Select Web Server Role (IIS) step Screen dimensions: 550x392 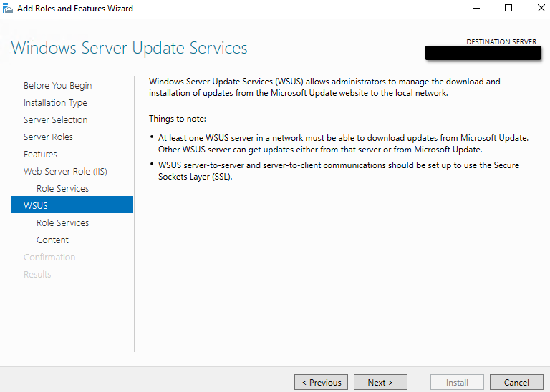pyautogui.click(x=65, y=171)
